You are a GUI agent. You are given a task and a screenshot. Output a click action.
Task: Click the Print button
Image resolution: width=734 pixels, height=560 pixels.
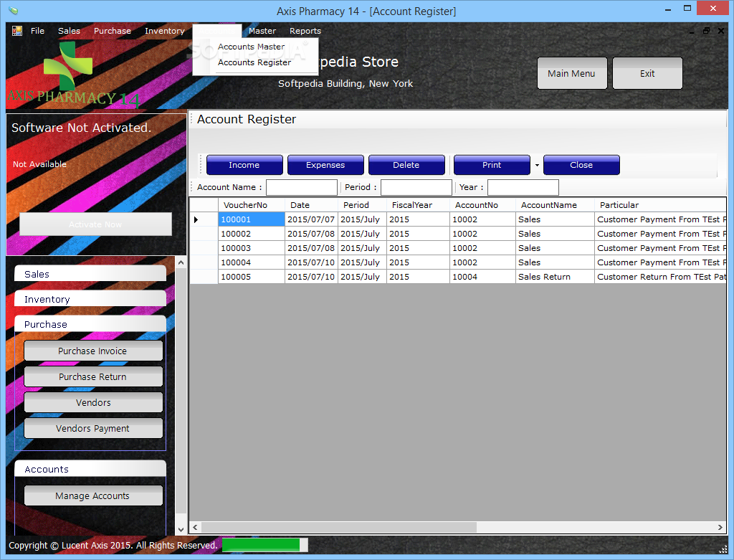coord(492,166)
